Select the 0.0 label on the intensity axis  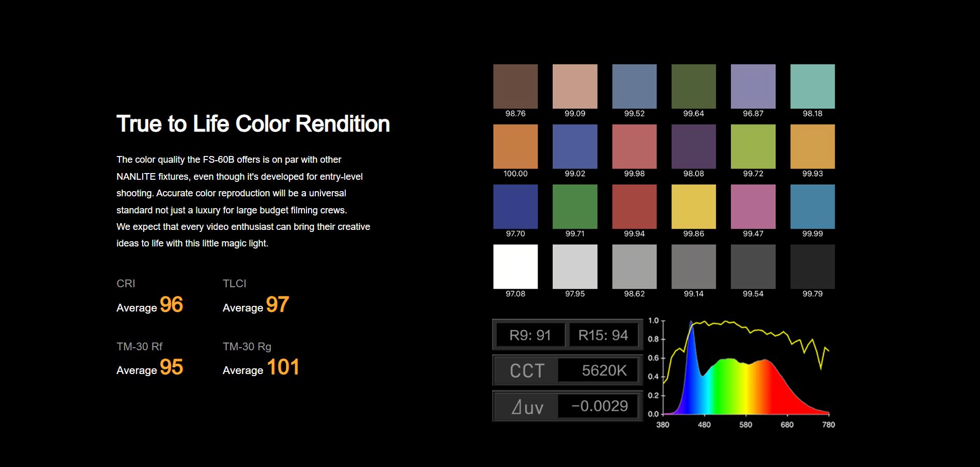pyautogui.click(x=653, y=414)
